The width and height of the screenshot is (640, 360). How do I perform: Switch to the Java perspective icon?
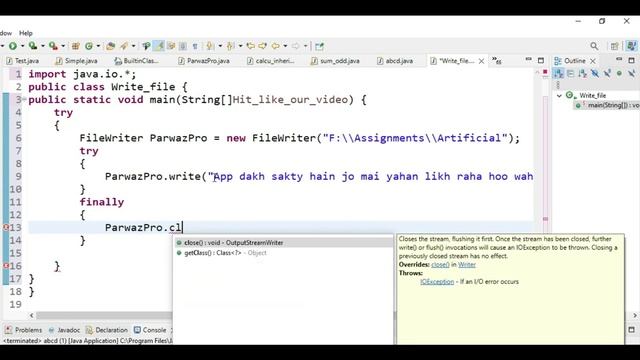pos(631,46)
